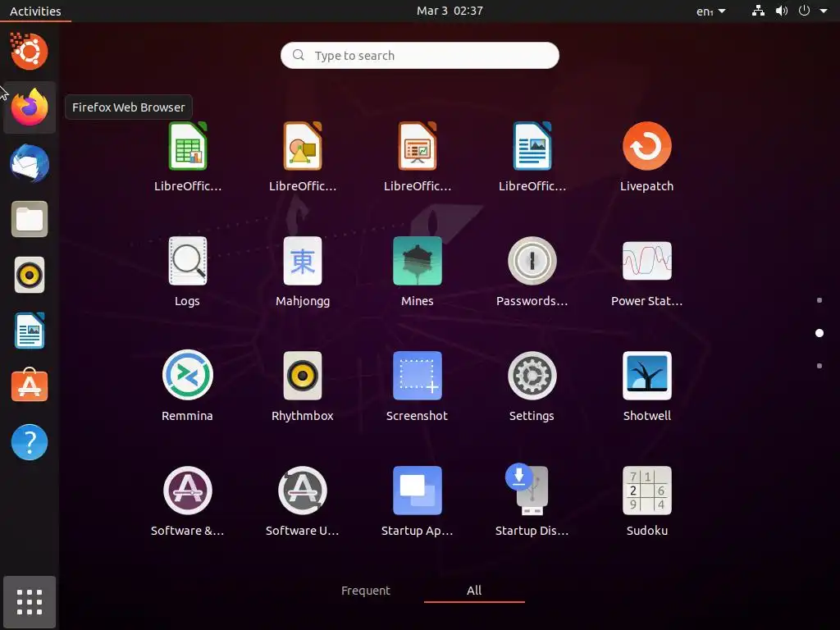840x630 pixels.
Task: Click the current middle page indicator dot
Action: coord(819,333)
